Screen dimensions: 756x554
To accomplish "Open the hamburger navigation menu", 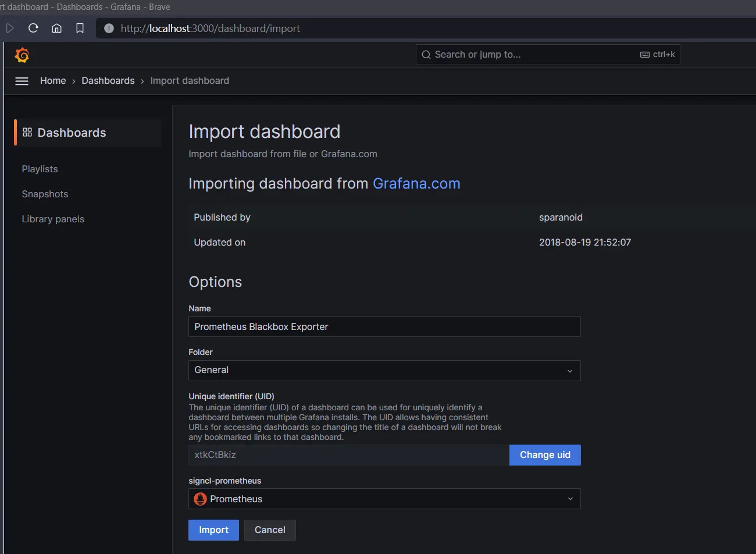I will pyautogui.click(x=22, y=81).
